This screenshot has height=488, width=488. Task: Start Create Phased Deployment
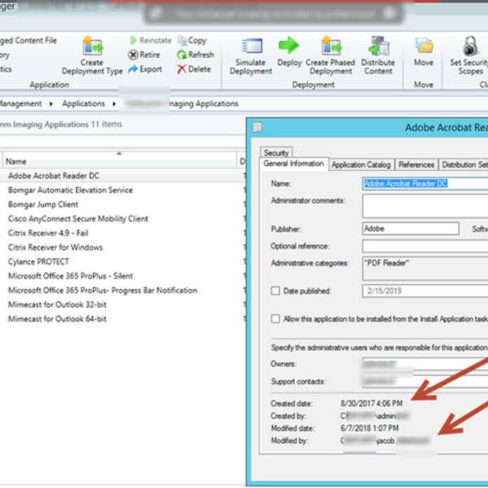coord(330,56)
